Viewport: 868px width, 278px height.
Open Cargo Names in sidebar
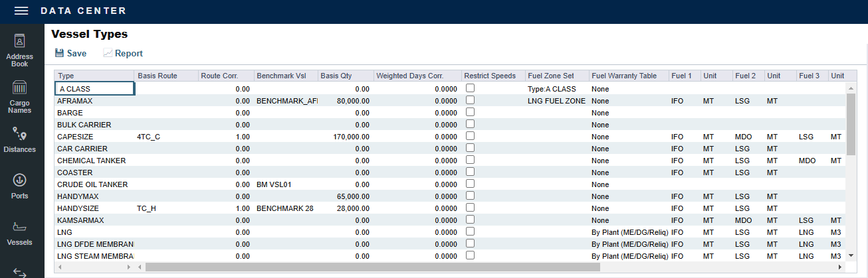19,97
